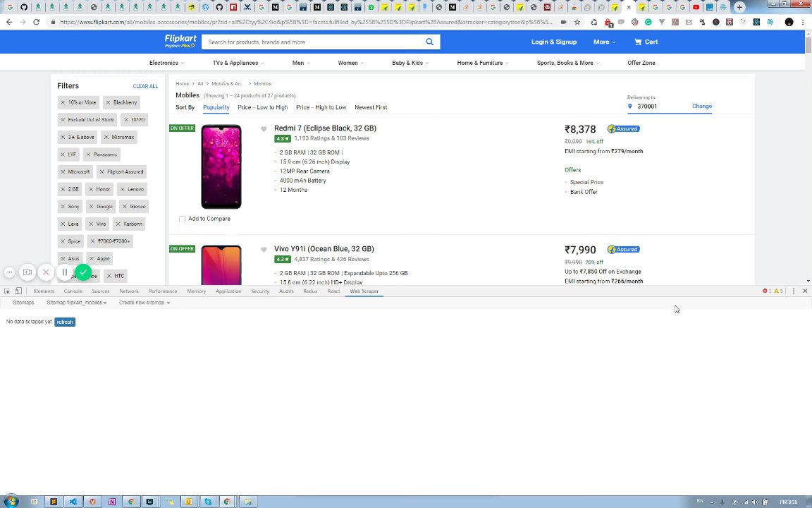Check Add to Compare for Redmi 7

click(x=183, y=219)
